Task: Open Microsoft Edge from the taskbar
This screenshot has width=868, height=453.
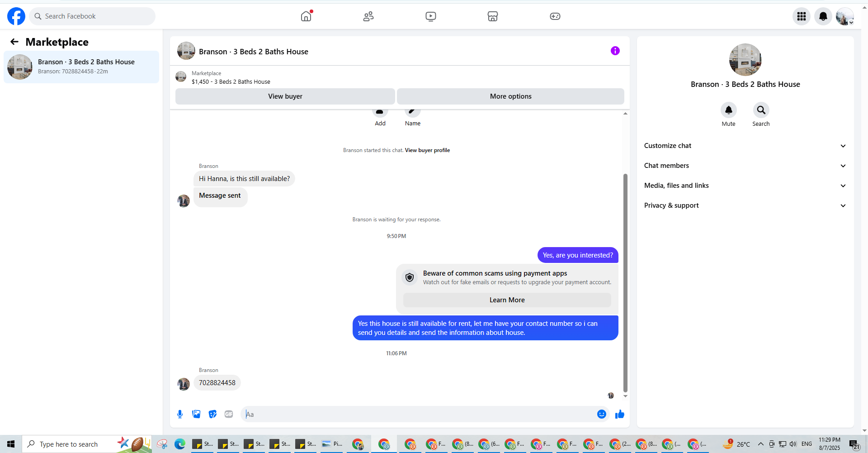Action: coord(180,444)
